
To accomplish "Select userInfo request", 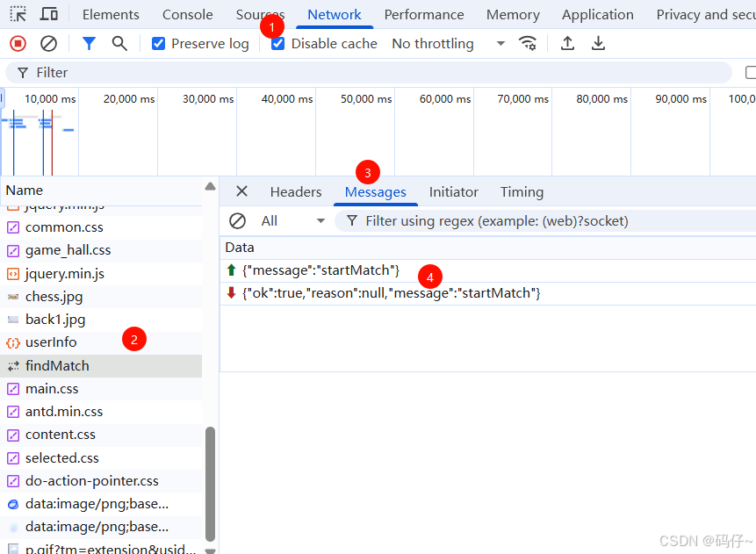I will click(101, 342).
